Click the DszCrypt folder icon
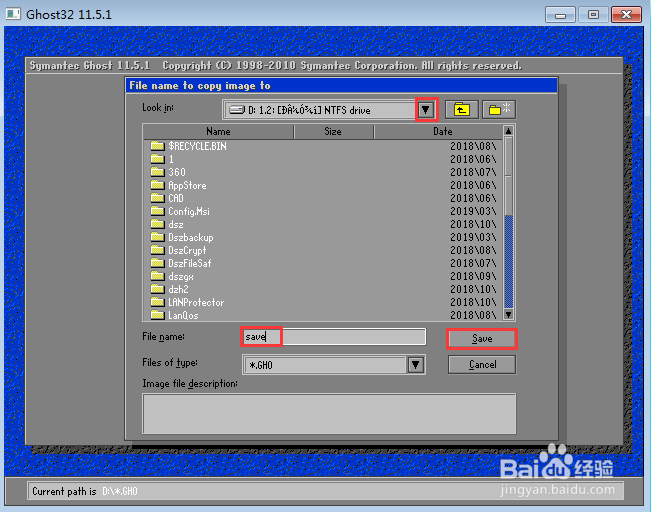 coord(157,250)
